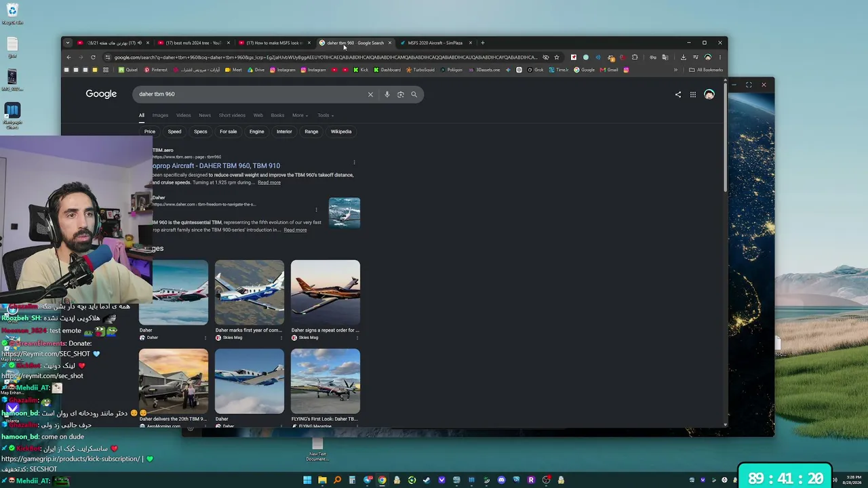Open Steam from the taskbar
This screenshot has height=488, width=868.
427,480
